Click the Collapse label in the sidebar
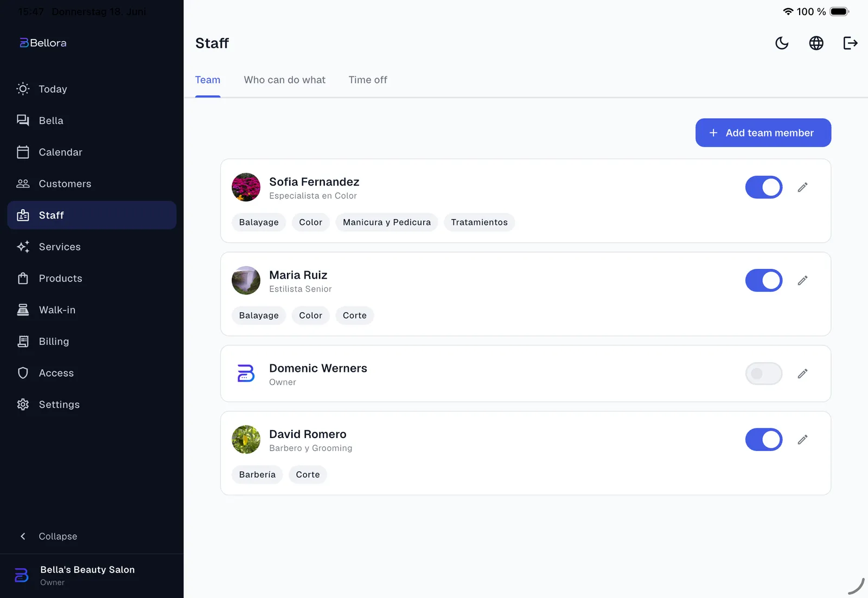 coord(58,536)
